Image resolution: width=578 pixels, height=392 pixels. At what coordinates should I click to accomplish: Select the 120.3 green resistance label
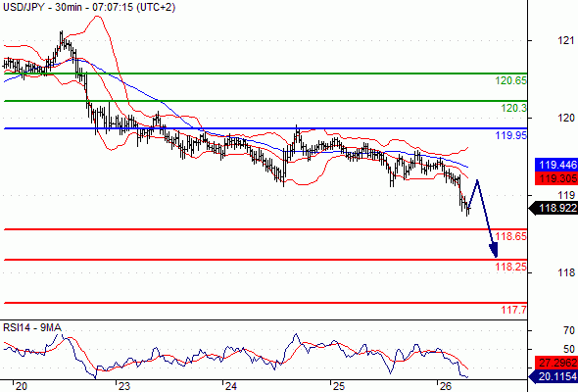[514, 108]
